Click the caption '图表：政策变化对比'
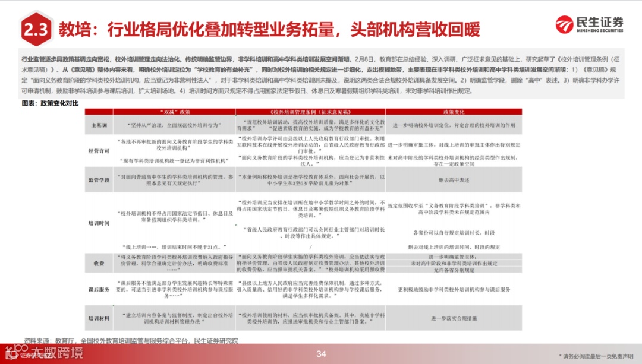This screenshot has width=642, height=364. pyautogui.click(x=50, y=103)
